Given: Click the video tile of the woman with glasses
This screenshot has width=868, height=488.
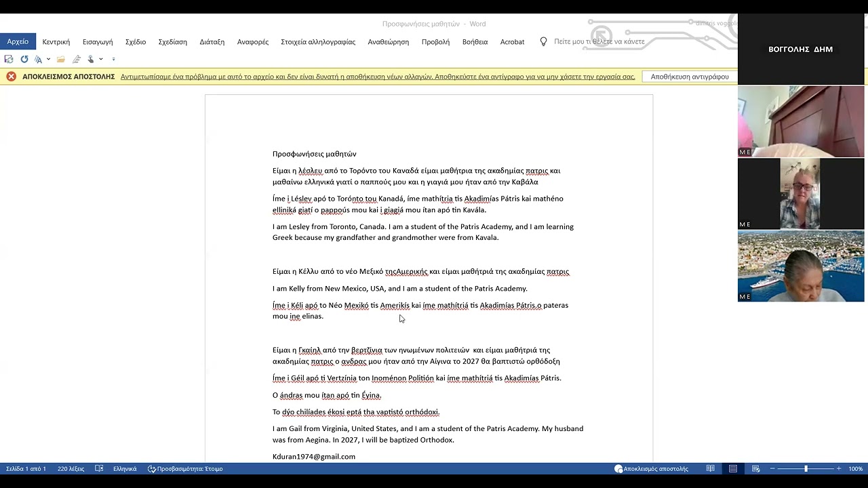Looking at the screenshot, I should pyautogui.click(x=801, y=194).
